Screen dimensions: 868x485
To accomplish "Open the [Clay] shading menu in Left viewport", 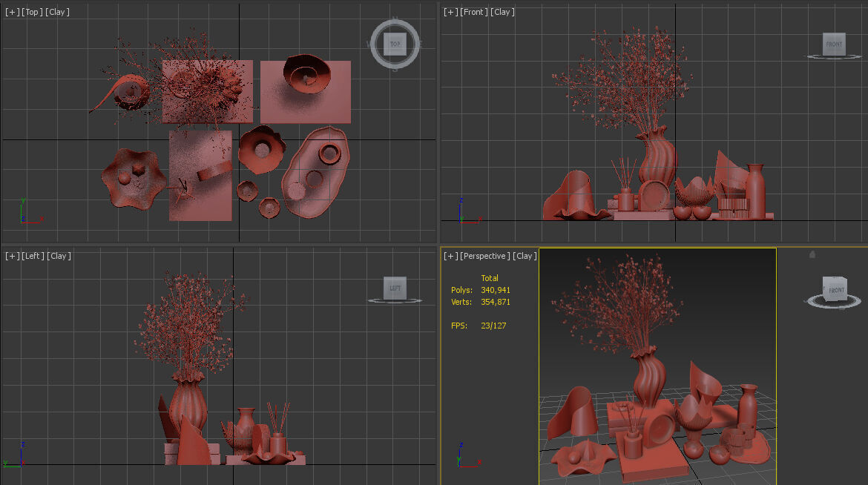I will tap(59, 256).
